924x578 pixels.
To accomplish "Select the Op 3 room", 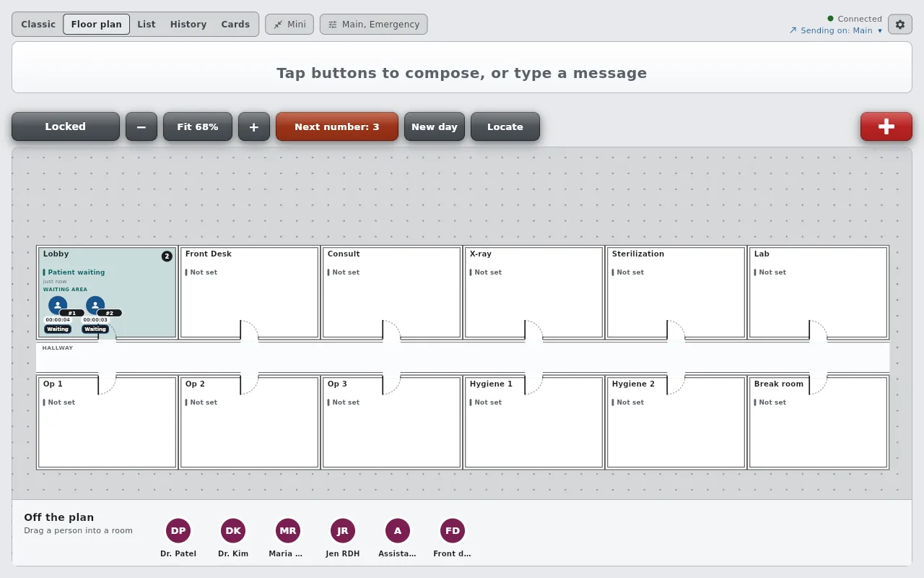I will tap(391, 423).
